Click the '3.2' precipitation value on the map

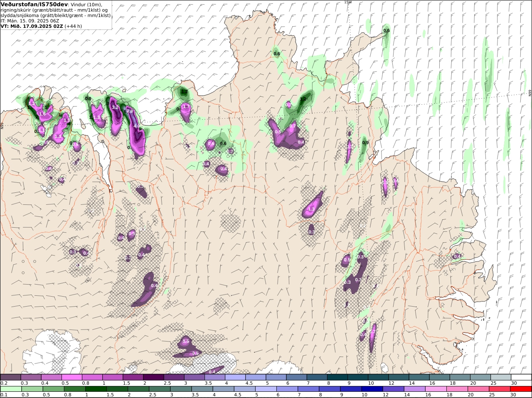[116, 107]
